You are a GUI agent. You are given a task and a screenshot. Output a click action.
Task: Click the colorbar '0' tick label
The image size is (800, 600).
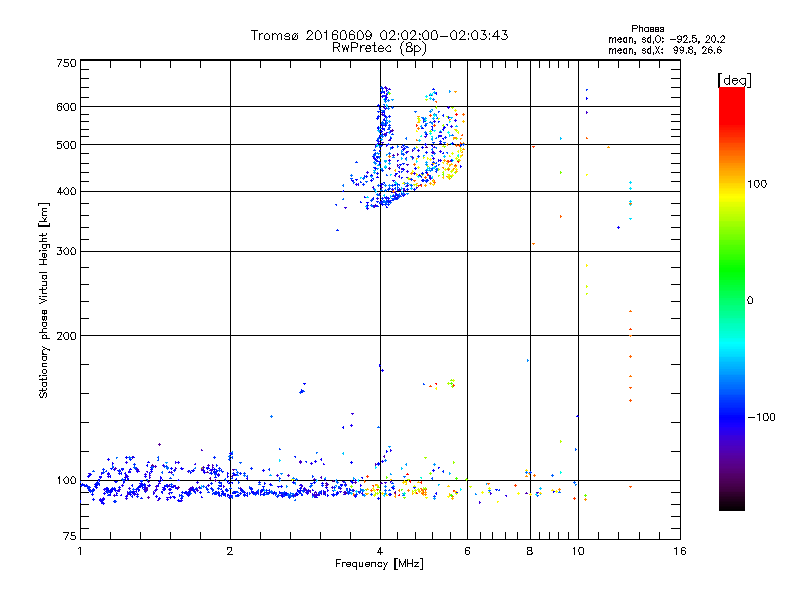tap(750, 301)
